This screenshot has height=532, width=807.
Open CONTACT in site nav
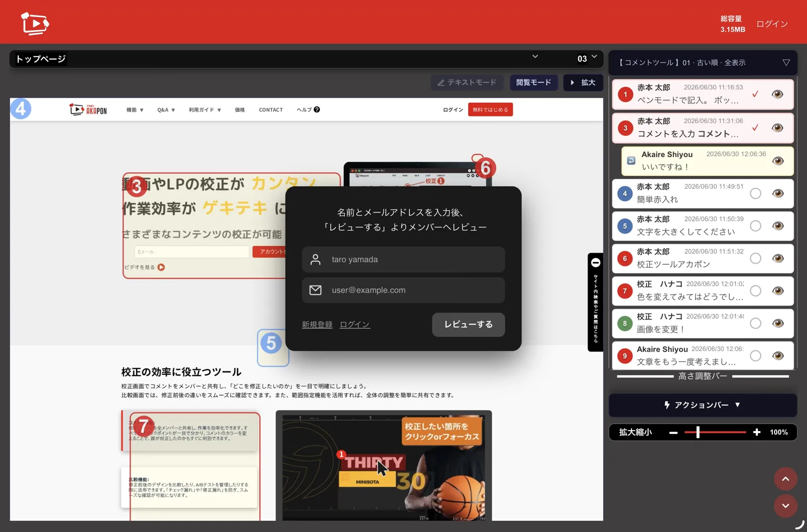[x=271, y=109]
